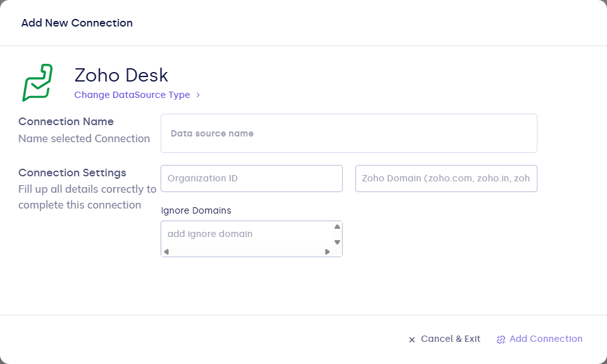Click the Zoho Desk logo icon
This screenshot has width=607, height=364.
[x=37, y=82]
